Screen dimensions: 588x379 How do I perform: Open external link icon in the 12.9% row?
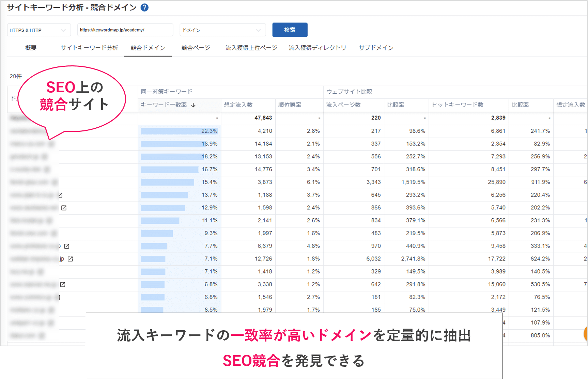click(64, 207)
